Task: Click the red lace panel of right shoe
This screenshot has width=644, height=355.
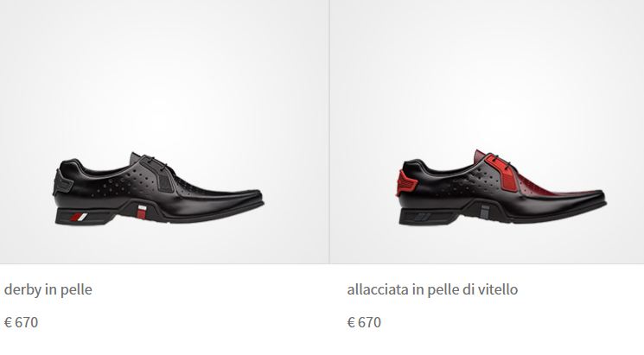Action: [502, 174]
